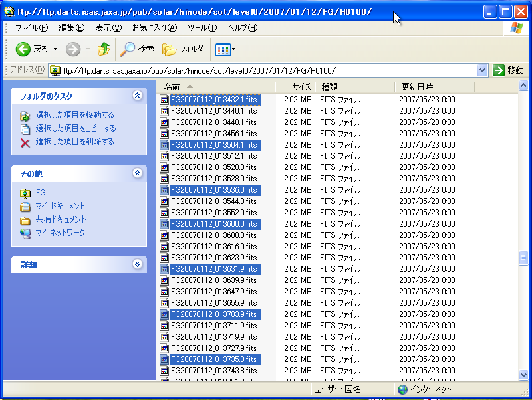Open the ツール(T) menu
The width and height of the screenshot is (532, 400).
pyautogui.click(x=202, y=27)
